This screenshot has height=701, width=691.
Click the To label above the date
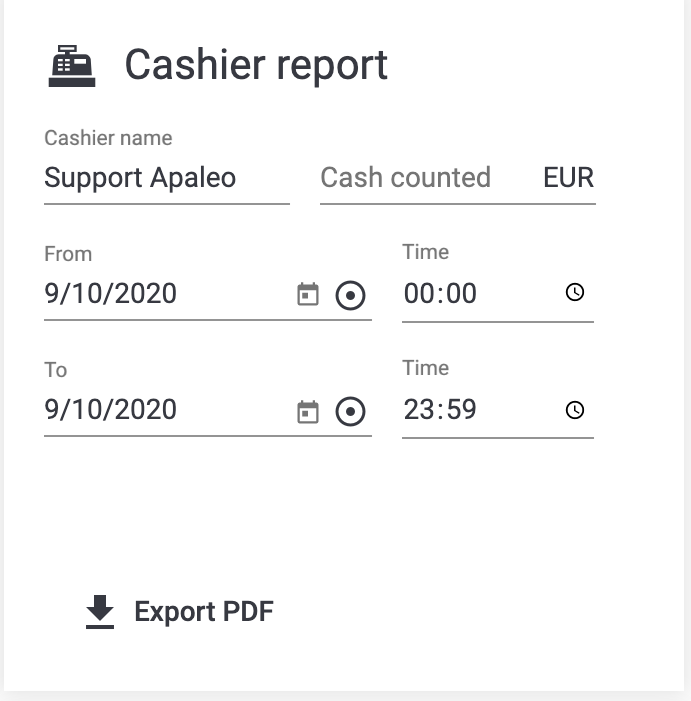pyautogui.click(x=55, y=370)
